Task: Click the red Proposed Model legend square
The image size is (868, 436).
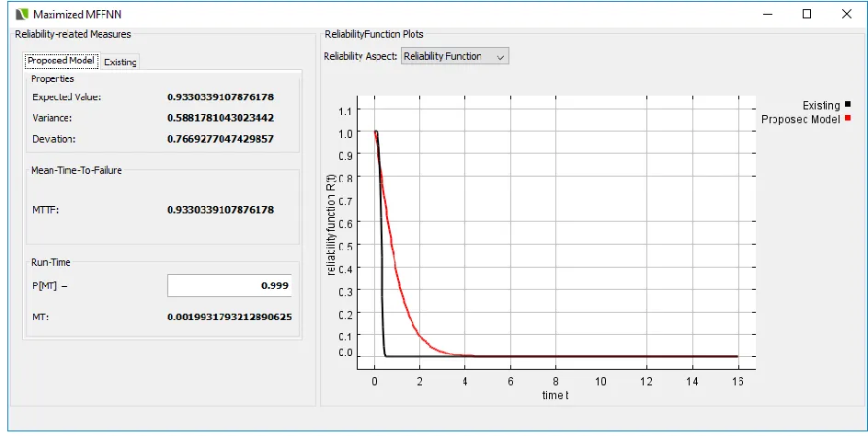Action: click(848, 118)
